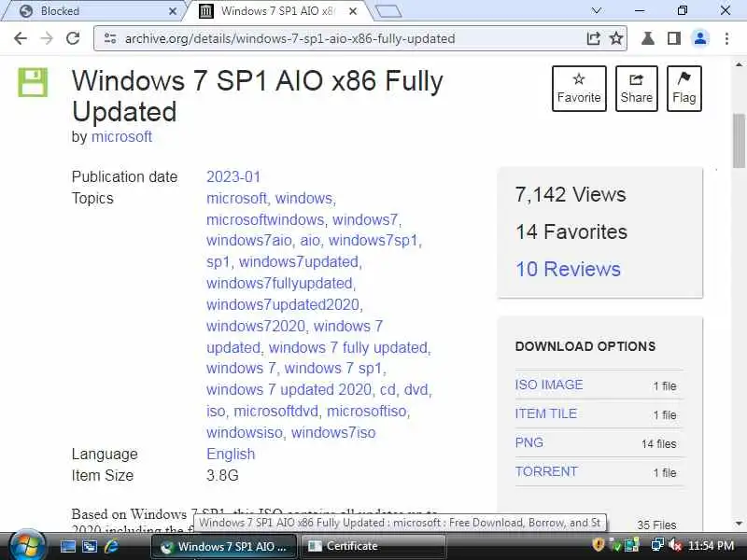Launch Internet Explorer from quick launch
The height and width of the screenshot is (560, 747).
coord(111,546)
